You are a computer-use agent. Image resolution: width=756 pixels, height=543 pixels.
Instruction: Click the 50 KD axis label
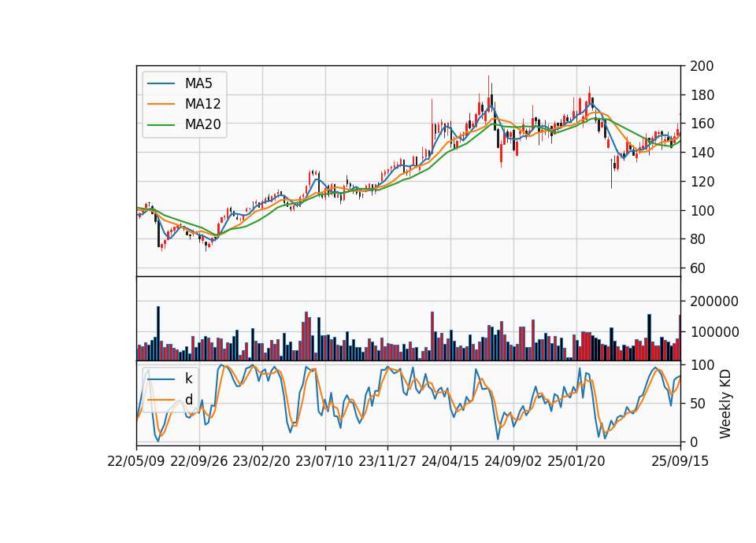[x=698, y=403]
